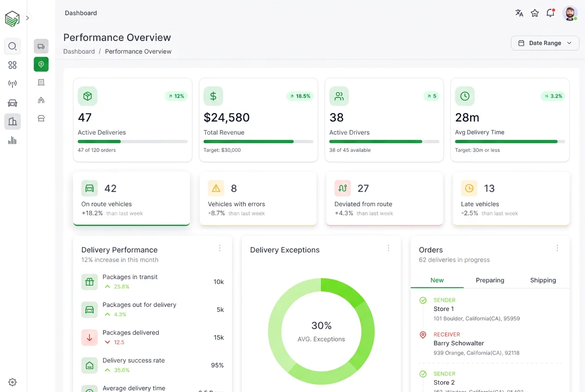This screenshot has height=392, width=585.
Task: Open Delivery Performance options menu
Action: tap(220, 248)
